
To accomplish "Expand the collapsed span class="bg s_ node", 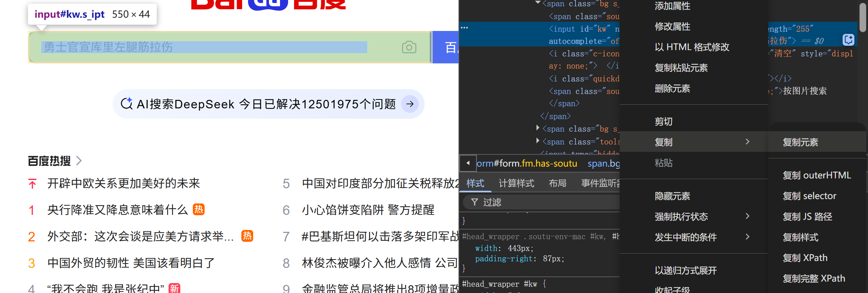I will [538, 128].
